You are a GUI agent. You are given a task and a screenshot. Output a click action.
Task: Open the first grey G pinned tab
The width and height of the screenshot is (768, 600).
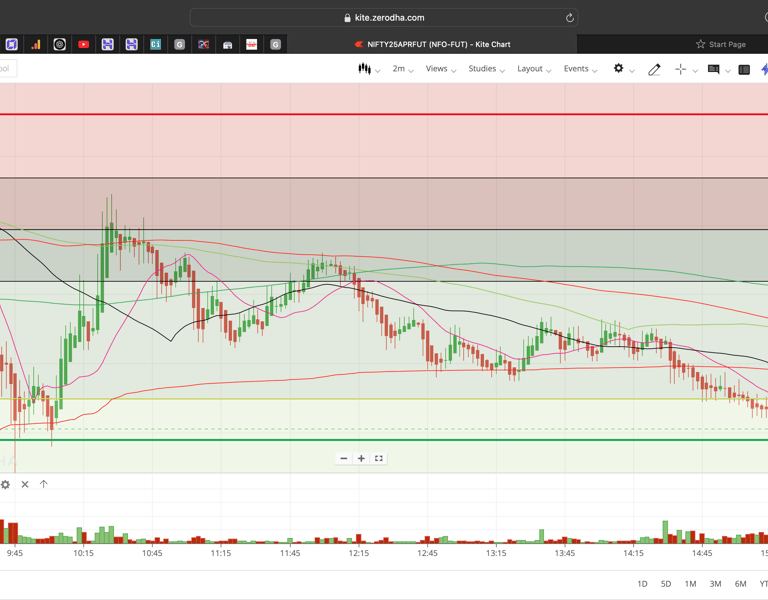pyautogui.click(x=179, y=45)
